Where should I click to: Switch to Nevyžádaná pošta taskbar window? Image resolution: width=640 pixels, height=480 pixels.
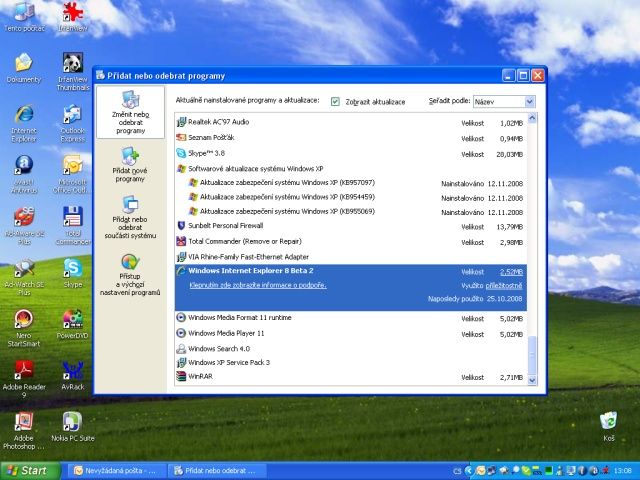point(116,471)
